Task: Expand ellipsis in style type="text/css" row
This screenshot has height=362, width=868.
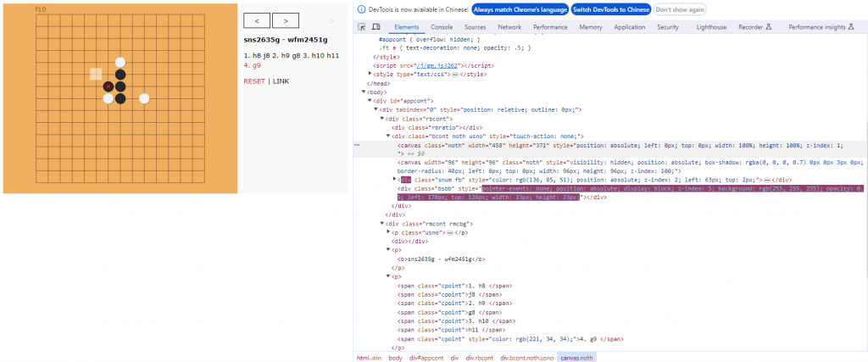Action: click(x=454, y=74)
